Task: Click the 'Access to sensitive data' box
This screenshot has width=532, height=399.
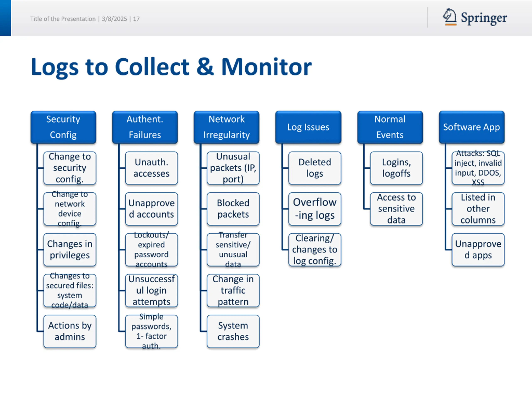Action: point(396,209)
